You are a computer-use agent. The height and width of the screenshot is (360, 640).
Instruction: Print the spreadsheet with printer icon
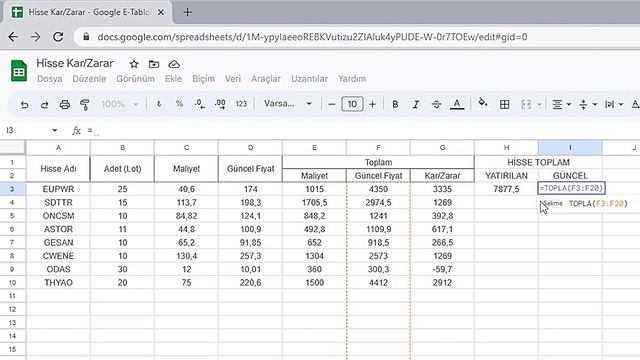click(x=64, y=105)
